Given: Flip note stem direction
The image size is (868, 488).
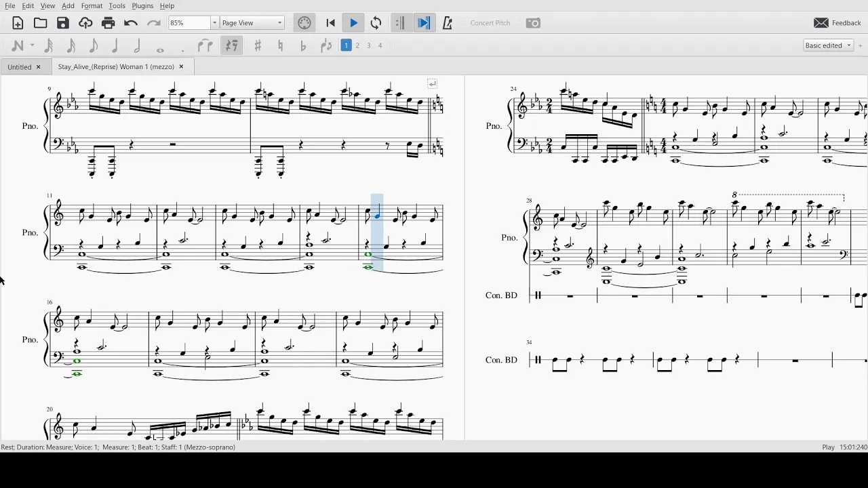Looking at the screenshot, I should pos(326,45).
